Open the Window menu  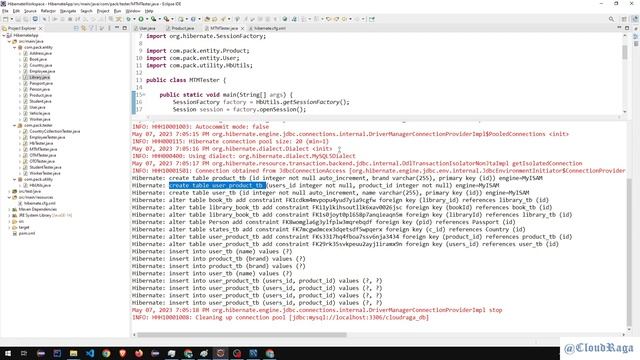click(x=133, y=11)
